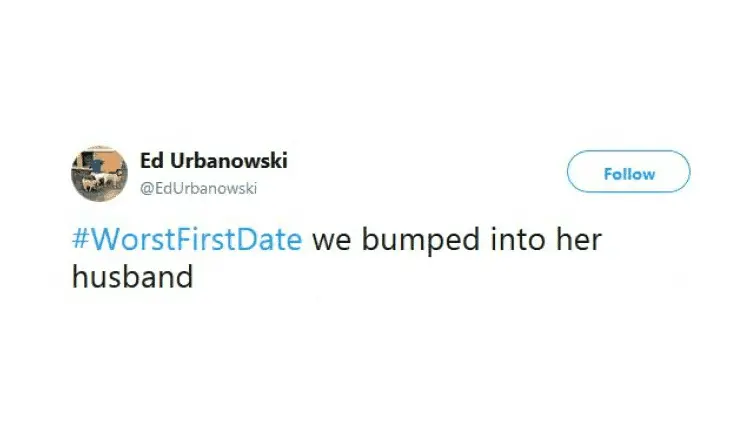Click the tweet text 'we bumped into her'
Viewport: 750px width, 425px height.
457,241
